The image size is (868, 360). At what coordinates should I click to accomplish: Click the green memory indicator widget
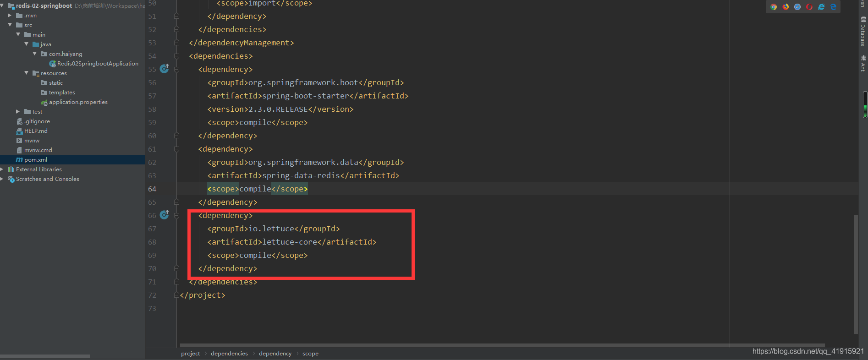pyautogui.click(x=865, y=105)
